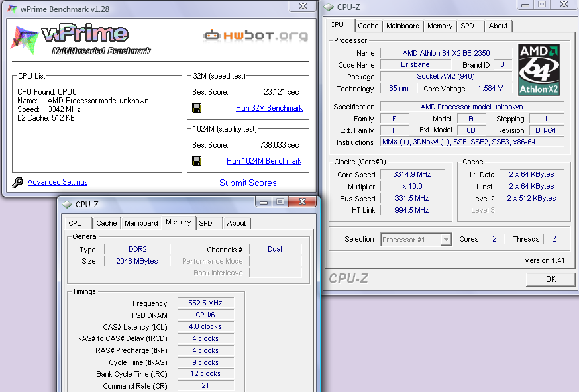This screenshot has width=579, height=392.
Task: Click the Level 2 cache value 2 x 512 KBytes
Action: click(x=531, y=198)
